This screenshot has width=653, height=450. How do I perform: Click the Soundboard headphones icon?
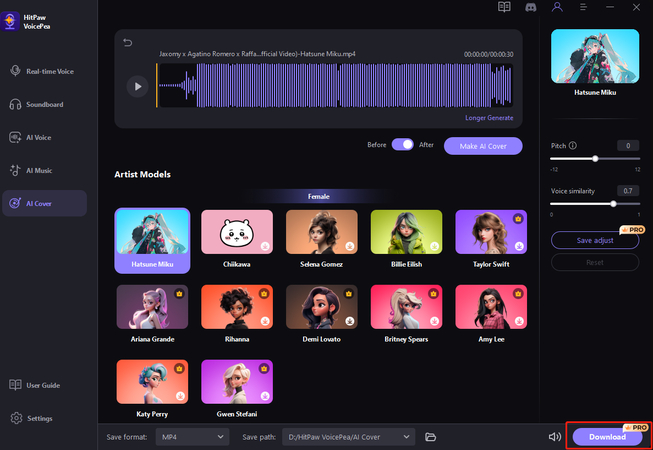click(x=15, y=104)
